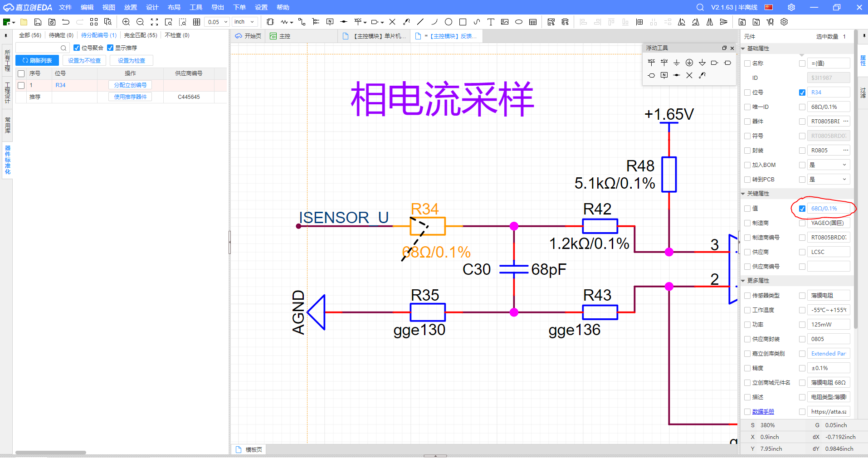Choose the rectangle drawing tool in toolbar
Screen dimensions: 868x458
click(x=463, y=22)
